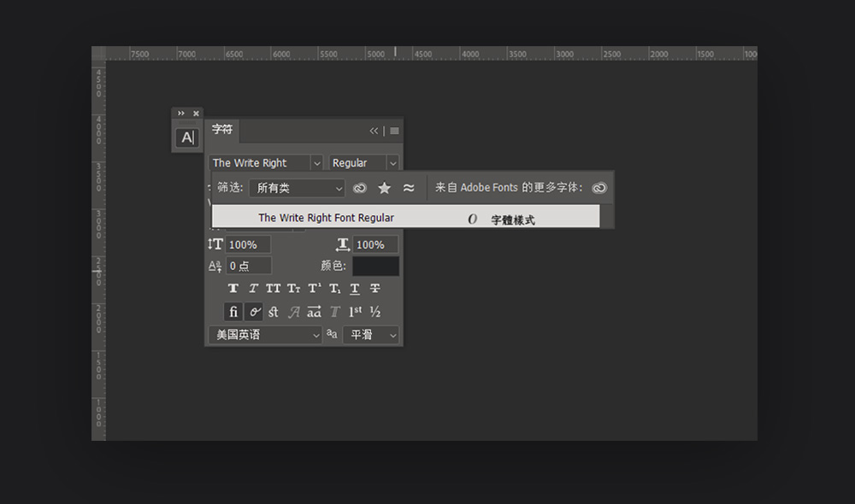Collapse Character panel with double-arrow icon
Image resolution: width=855 pixels, height=504 pixels.
374,131
